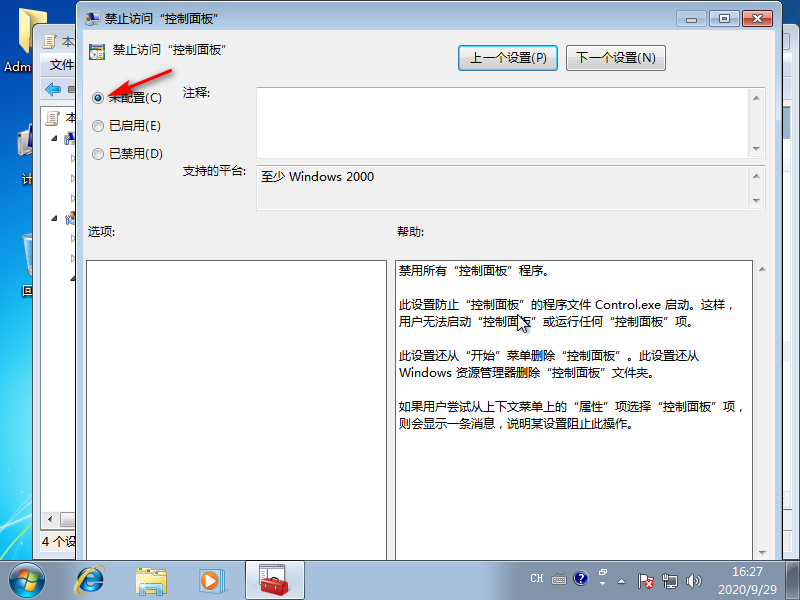
Task: Select the 未配置(C) radio button
Action: [98, 98]
